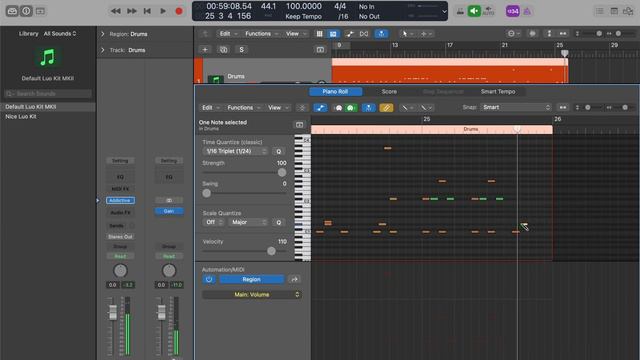
Task: Open the Loop Browser icon at top right
Action: click(x=628, y=11)
